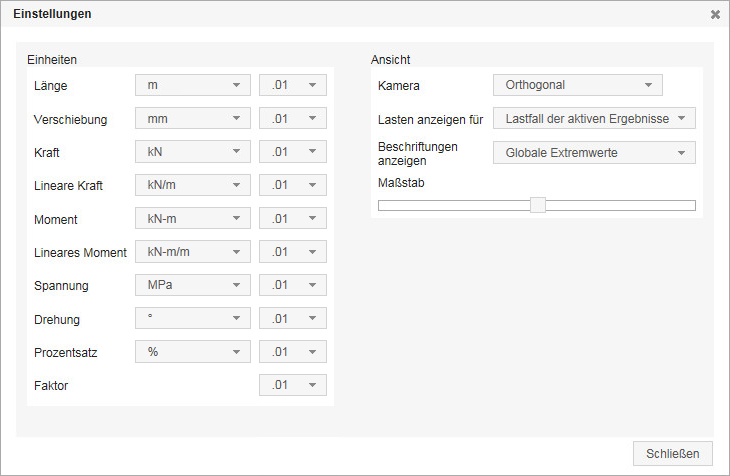
Task: Open the Prozentsatz unit dropdown
Action: point(192,352)
